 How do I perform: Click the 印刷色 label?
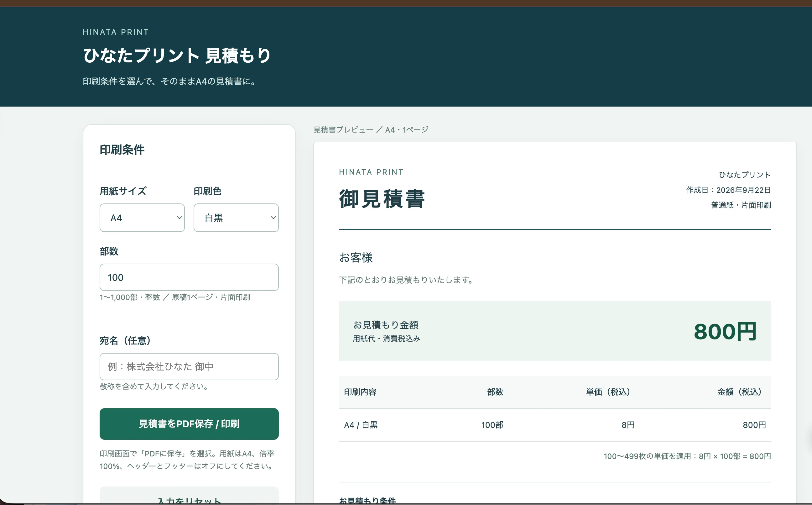[x=208, y=191]
